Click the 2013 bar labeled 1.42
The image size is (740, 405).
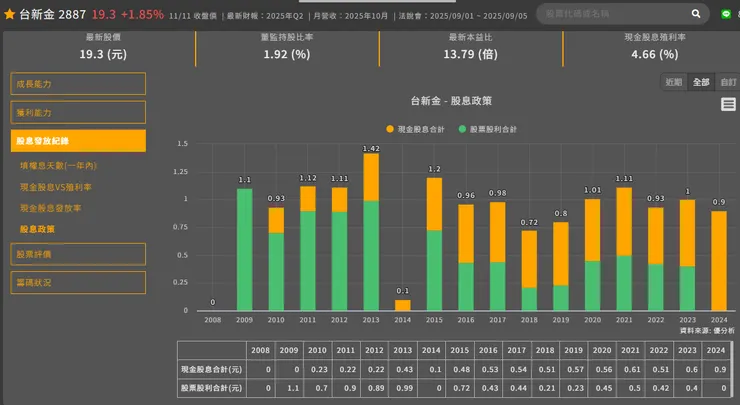tap(371, 232)
